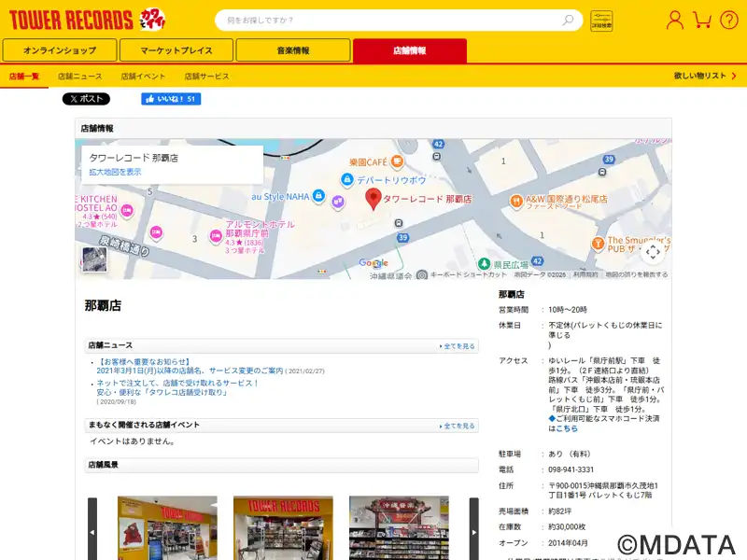The image size is (747, 560).
Task: Switch to the オンラインショップ tab
Action: coord(60,50)
